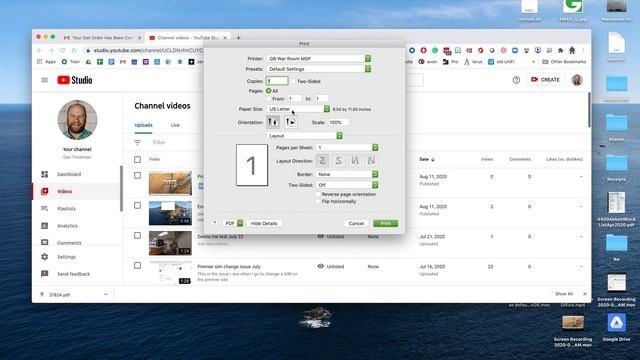The image size is (640, 360).
Task: Click the green Print button
Action: 385,223
